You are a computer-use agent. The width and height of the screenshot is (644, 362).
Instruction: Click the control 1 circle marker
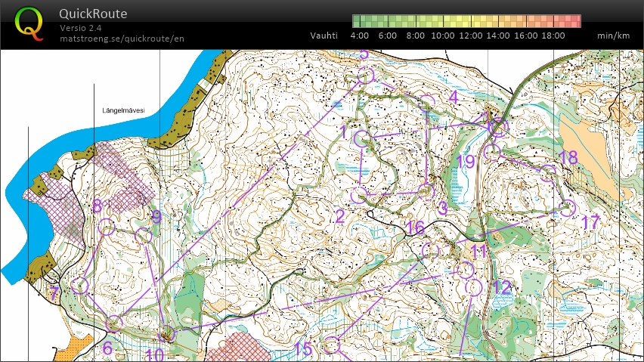coord(362,138)
